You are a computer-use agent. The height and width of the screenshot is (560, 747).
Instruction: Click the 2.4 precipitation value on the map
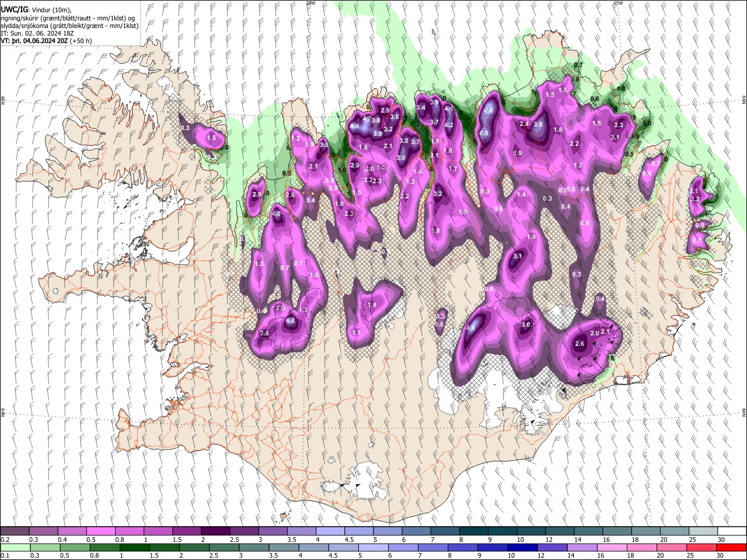tap(524, 124)
